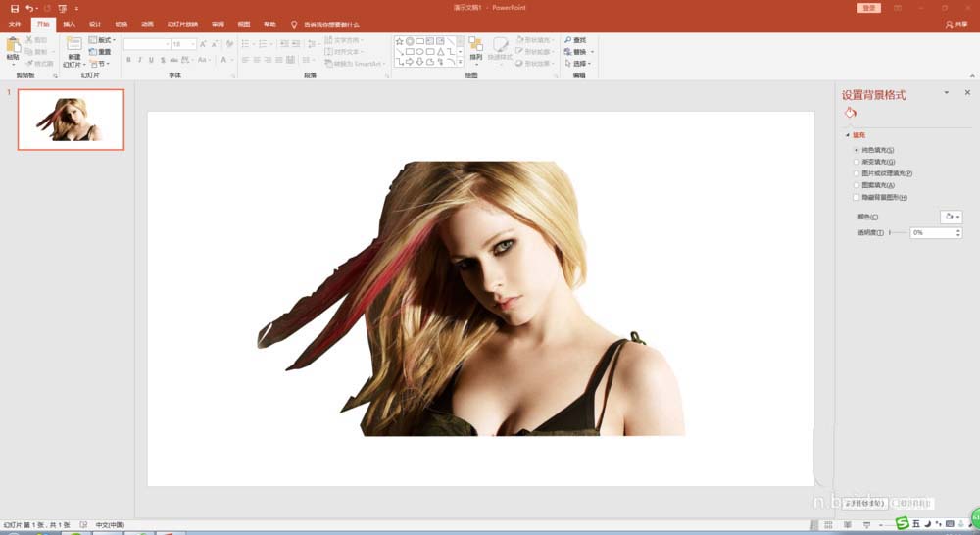Viewport: 980px width, 535px height.
Task: Click the Undo arrow icon
Action: [x=29, y=8]
